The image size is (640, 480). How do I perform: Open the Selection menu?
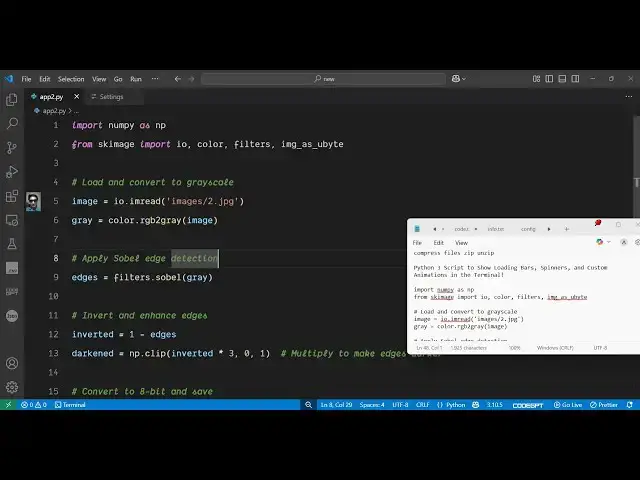[71, 79]
